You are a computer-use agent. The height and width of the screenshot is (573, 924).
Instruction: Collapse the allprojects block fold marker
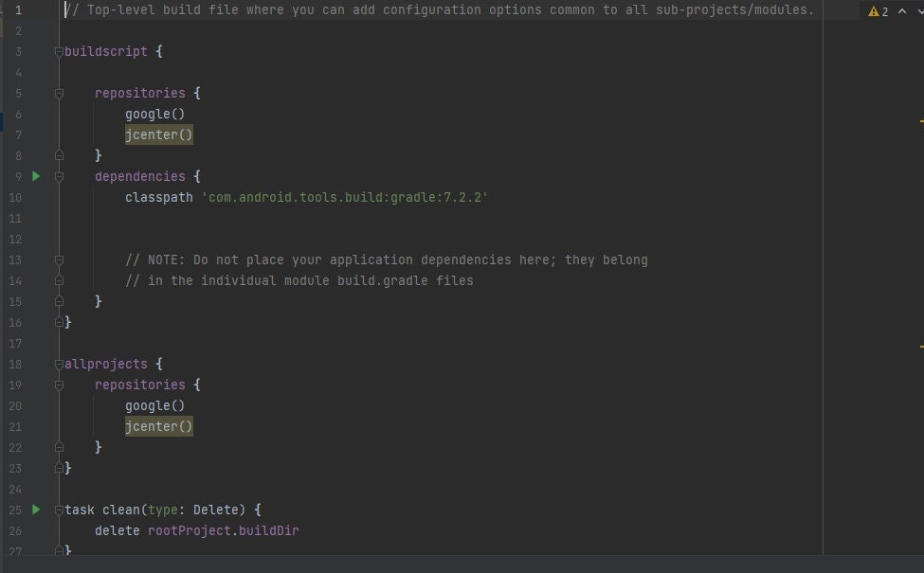(x=59, y=365)
